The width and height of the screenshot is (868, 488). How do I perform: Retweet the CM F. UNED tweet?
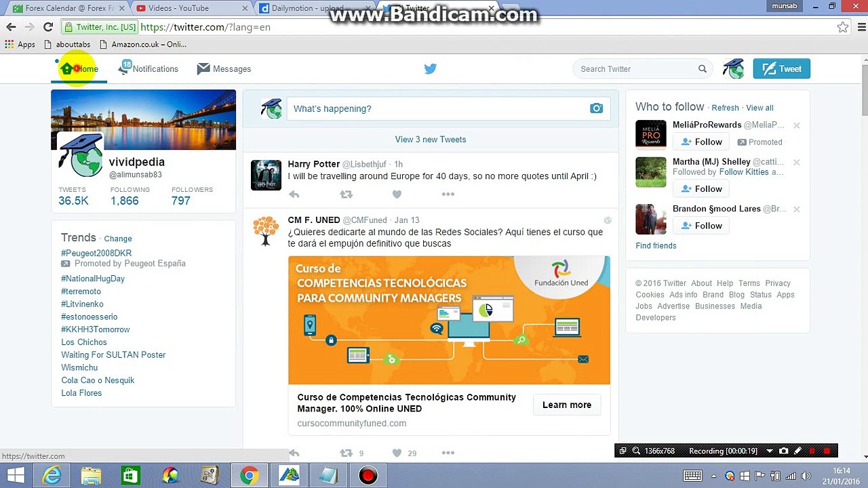346,453
